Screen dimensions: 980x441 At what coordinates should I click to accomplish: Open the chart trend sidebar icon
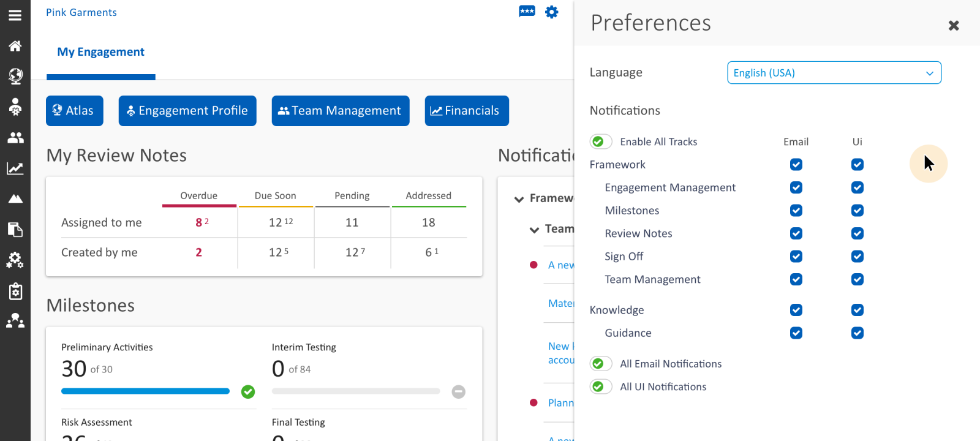(15, 168)
